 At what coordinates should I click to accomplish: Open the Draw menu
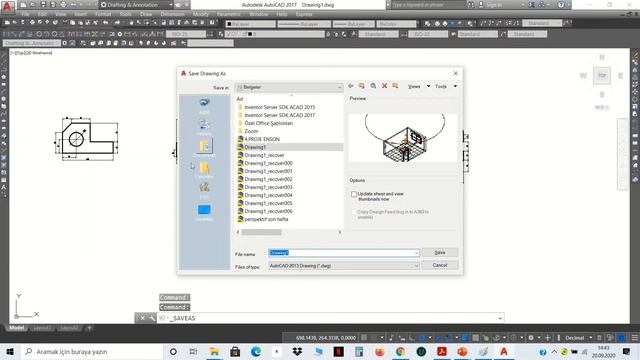pos(146,14)
